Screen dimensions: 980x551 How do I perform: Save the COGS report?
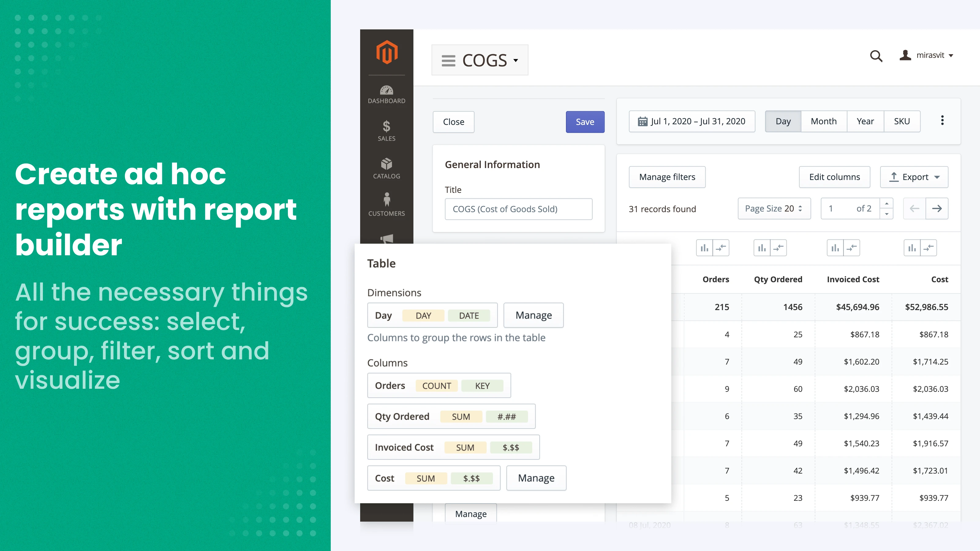coord(585,122)
